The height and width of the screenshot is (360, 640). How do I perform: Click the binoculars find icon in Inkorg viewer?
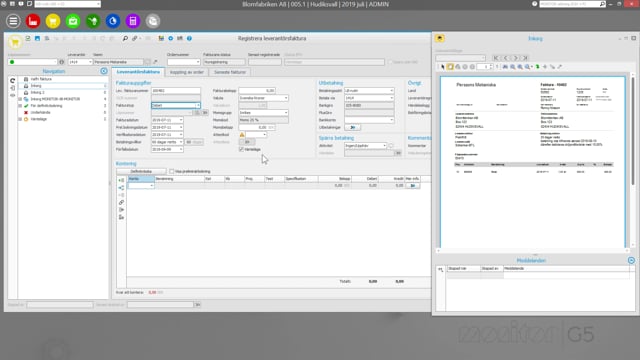tap(505, 67)
